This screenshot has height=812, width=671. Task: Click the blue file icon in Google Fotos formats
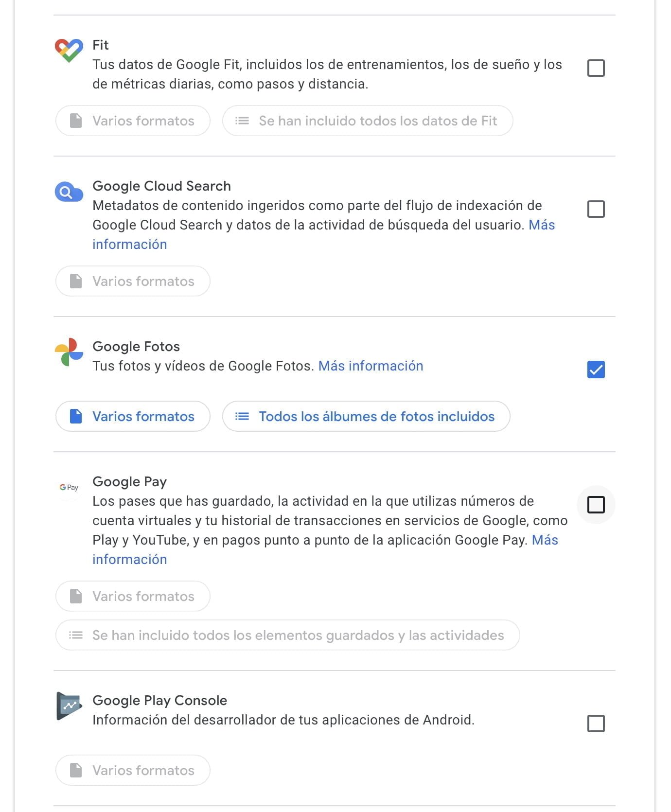(76, 416)
